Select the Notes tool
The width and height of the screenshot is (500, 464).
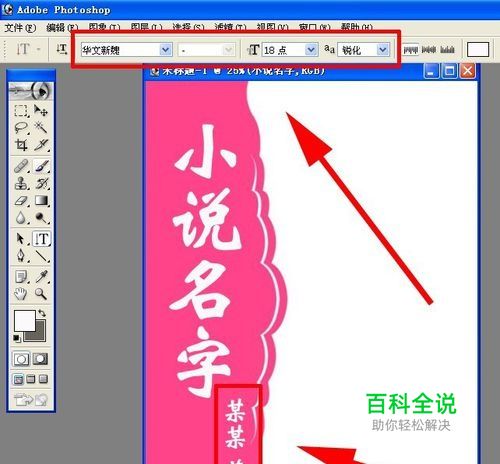click(x=21, y=277)
